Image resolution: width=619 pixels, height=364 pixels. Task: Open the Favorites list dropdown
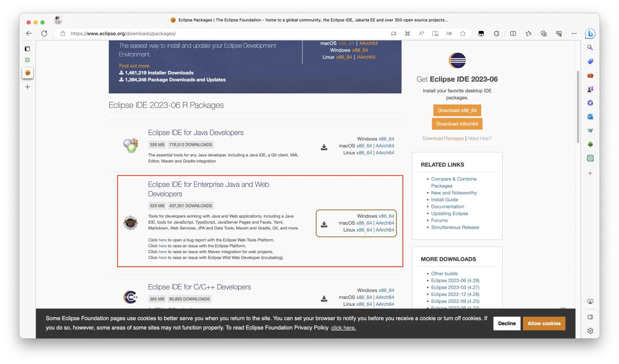(528, 33)
